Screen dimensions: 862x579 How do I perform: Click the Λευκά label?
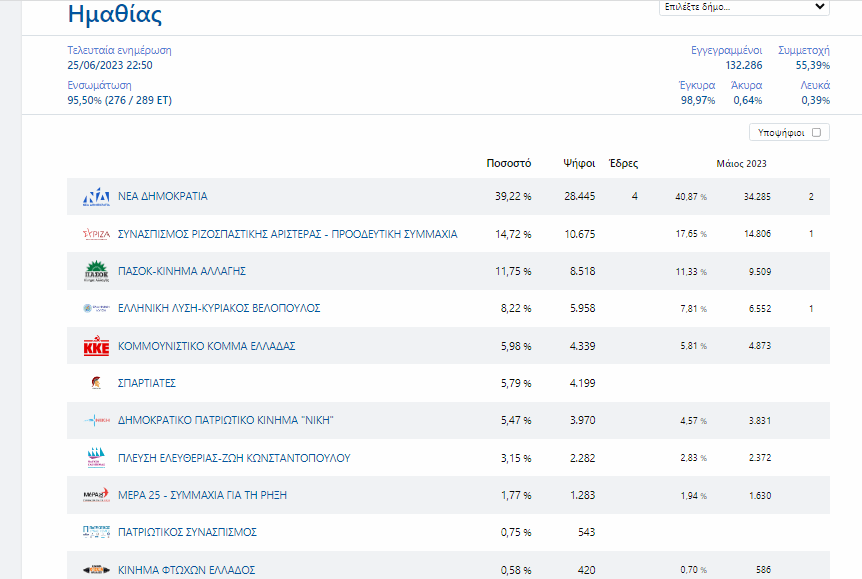(815, 86)
